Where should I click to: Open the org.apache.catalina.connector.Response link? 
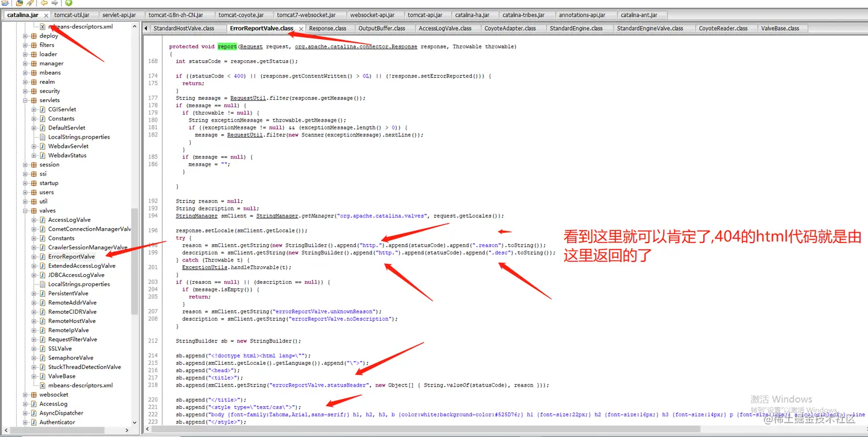pyautogui.click(x=356, y=46)
